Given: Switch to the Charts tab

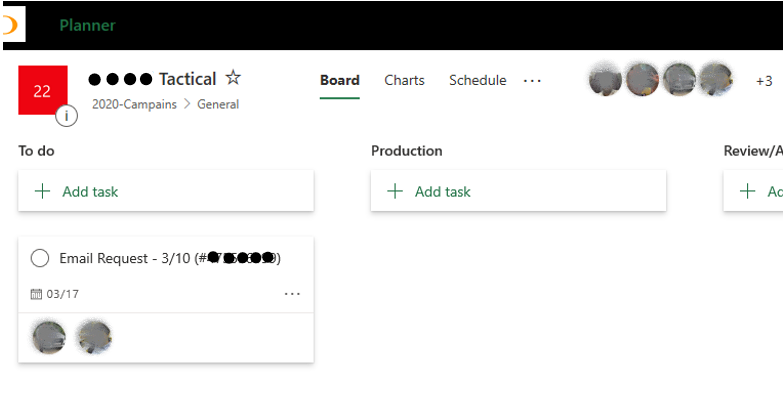Looking at the screenshot, I should pyautogui.click(x=404, y=80).
